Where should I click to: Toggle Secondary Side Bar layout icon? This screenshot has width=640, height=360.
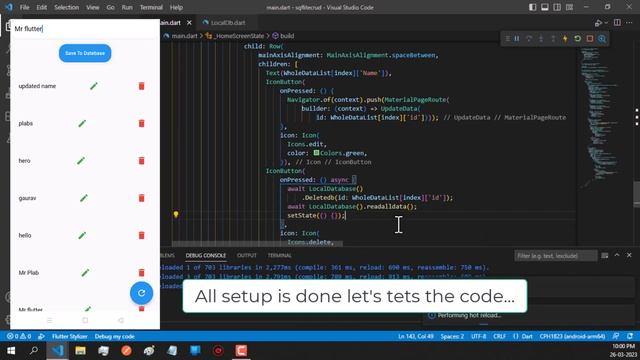click(557, 7)
